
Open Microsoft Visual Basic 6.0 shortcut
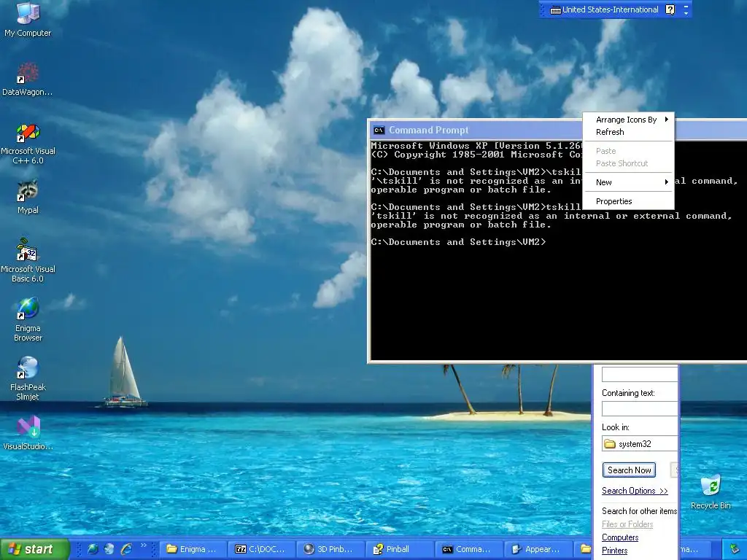pyautogui.click(x=28, y=261)
